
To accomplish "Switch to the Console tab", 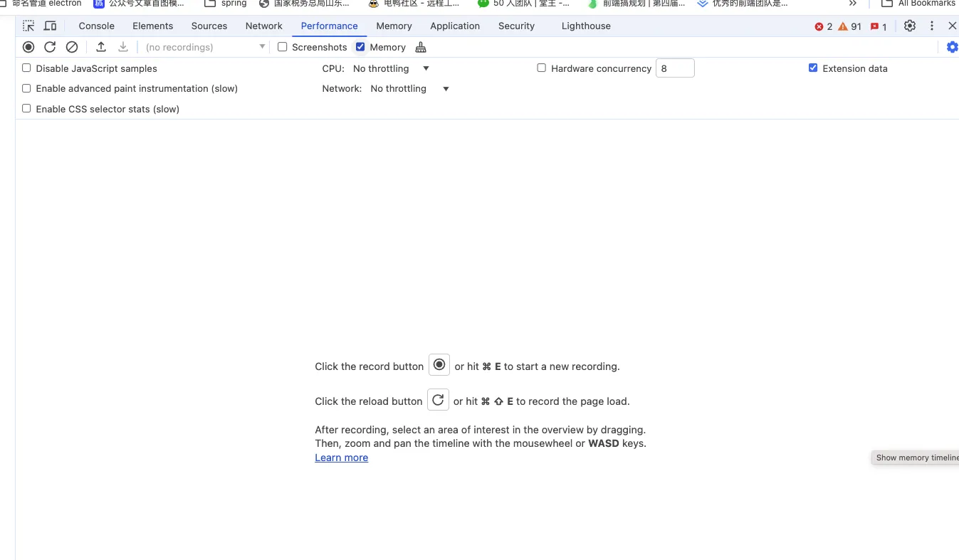I will point(96,26).
